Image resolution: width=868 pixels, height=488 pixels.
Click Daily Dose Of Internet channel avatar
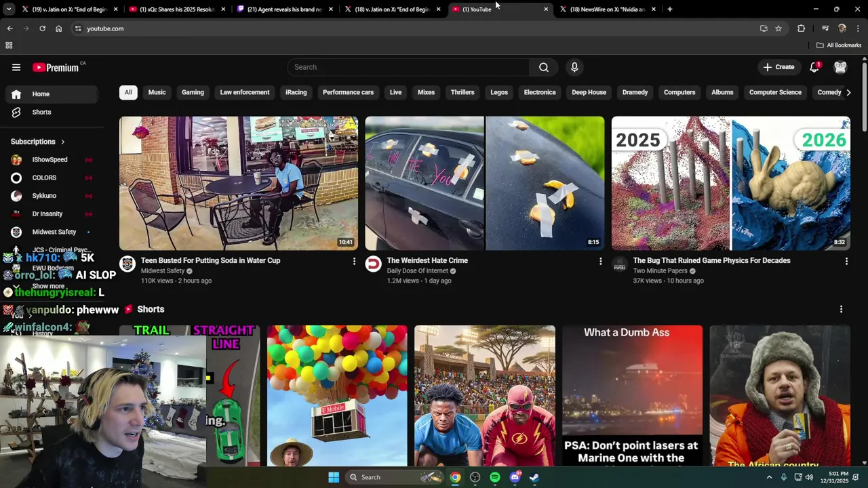(374, 264)
